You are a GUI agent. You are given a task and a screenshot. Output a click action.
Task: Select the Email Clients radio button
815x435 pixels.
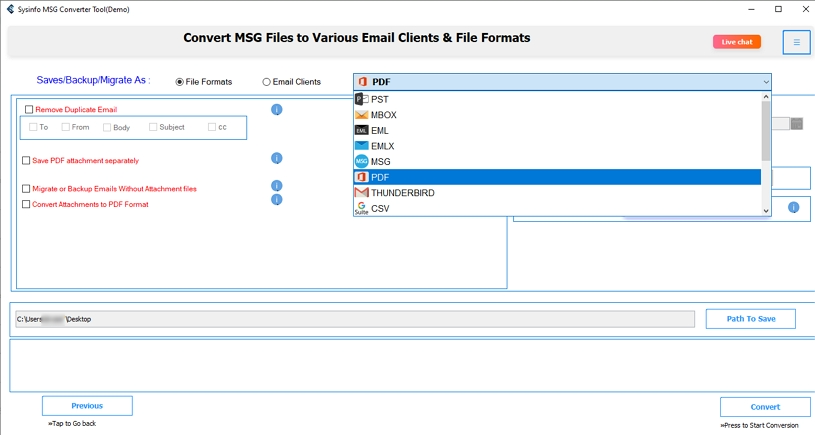coord(267,82)
